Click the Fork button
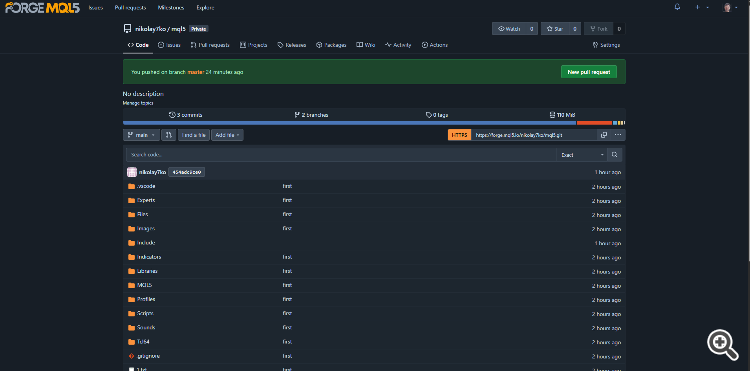Screen dimensions: 750x371 tap(599, 29)
